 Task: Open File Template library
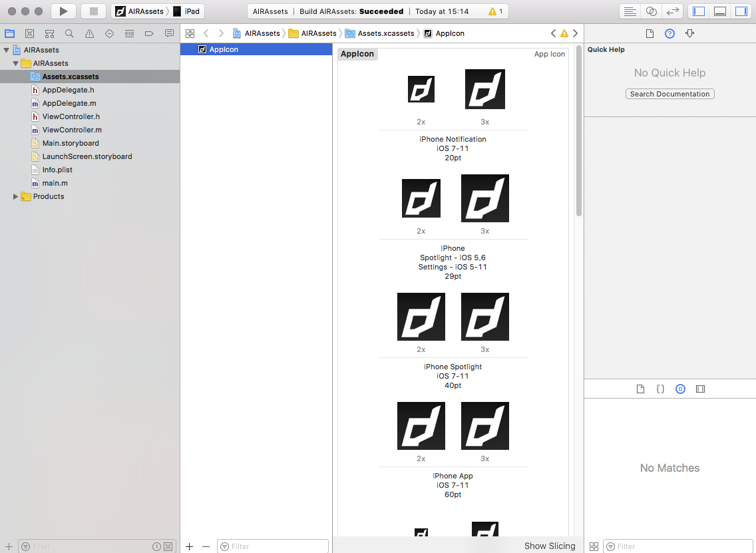point(640,389)
